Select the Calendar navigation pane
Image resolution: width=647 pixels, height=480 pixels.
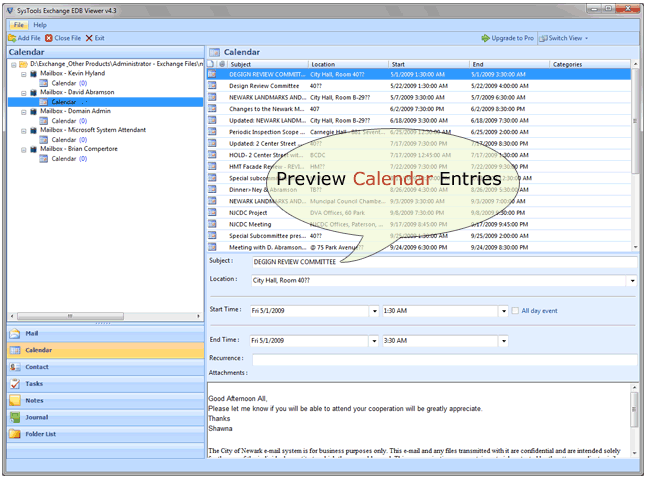coord(106,350)
